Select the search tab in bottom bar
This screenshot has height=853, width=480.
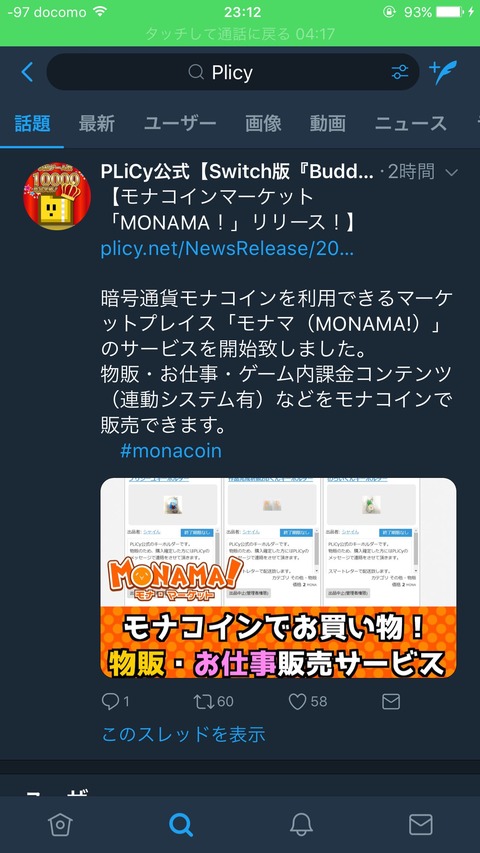pyautogui.click(x=181, y=825)
